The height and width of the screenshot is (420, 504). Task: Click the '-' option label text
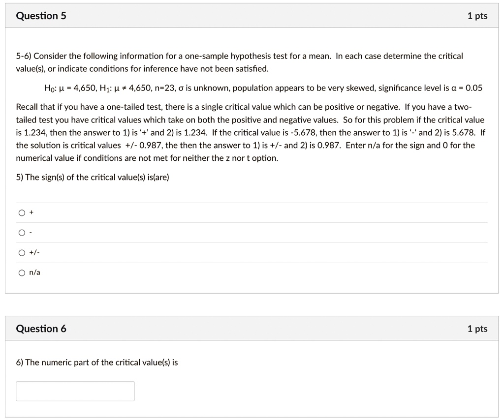(31, 232)
